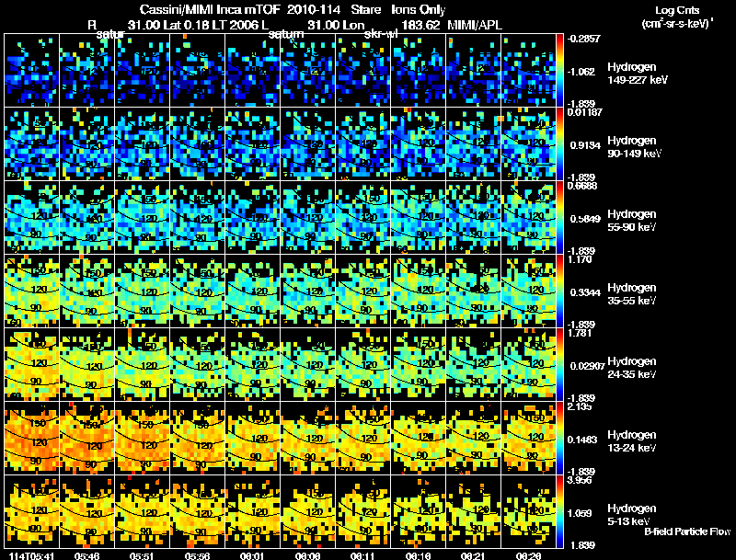
Task: Click the 'Hydrogen 55-90 keV' row label
Action: point(632,221)
